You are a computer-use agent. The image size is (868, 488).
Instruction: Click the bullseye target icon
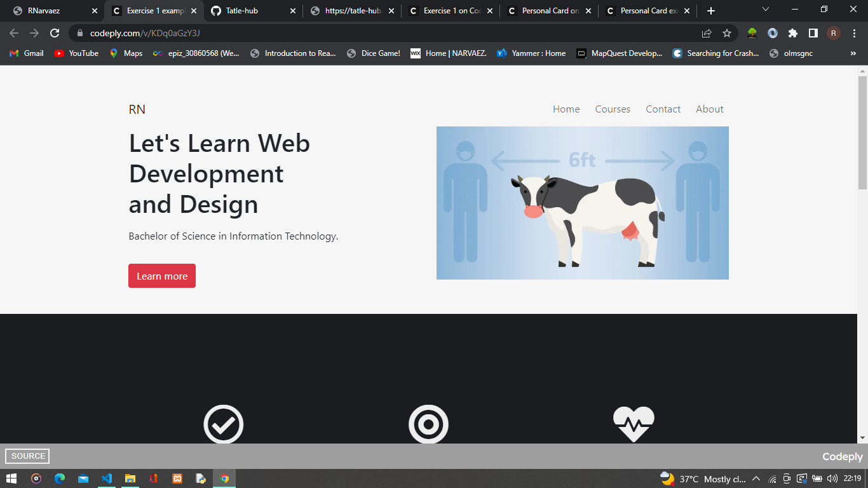[x=428, y=424]
